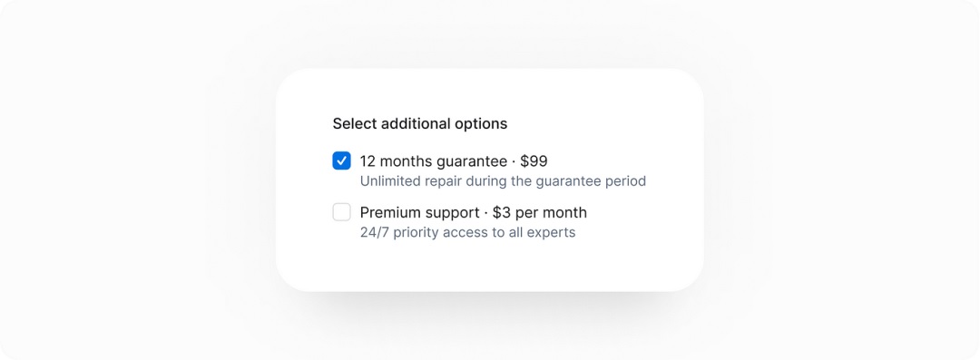The width and height of the screenshot is (980, 360).
Task: Click the word 'guarantee' in the first option title
Action: tap(471, 162)
